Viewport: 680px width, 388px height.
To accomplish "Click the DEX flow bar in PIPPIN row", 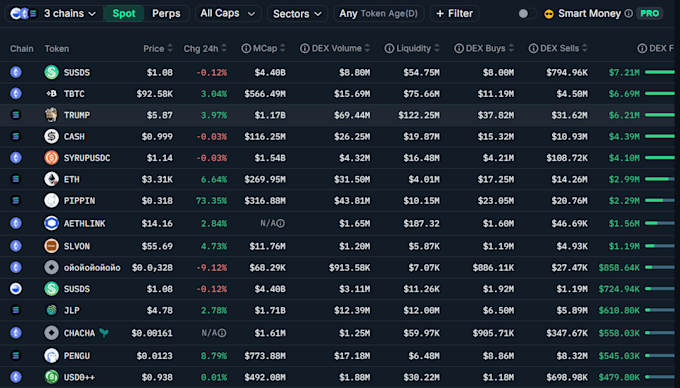I will [x=660, y=200].
